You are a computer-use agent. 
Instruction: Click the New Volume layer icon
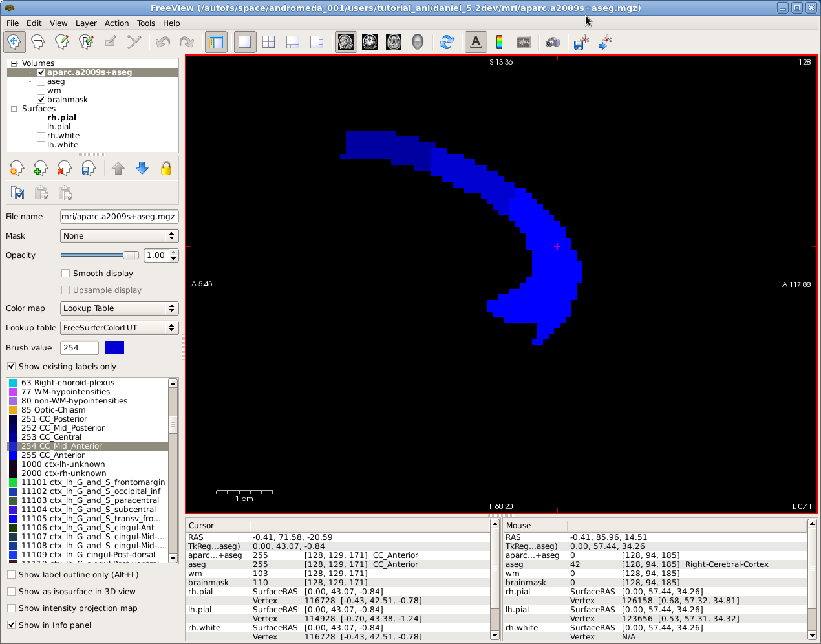[x=17, y=169]
